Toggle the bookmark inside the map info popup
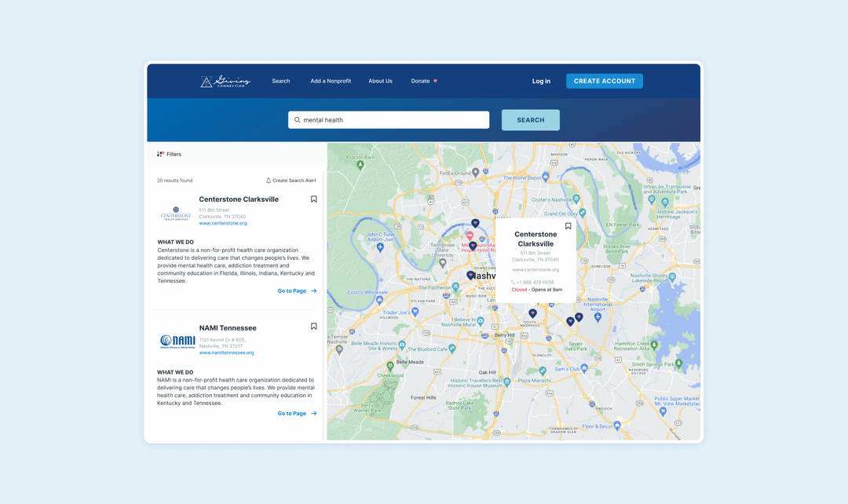The image size is (848, 504). coord(568,225)
